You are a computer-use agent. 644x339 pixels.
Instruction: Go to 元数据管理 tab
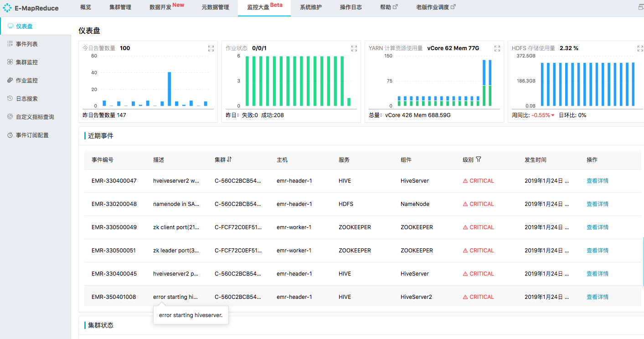215,7
